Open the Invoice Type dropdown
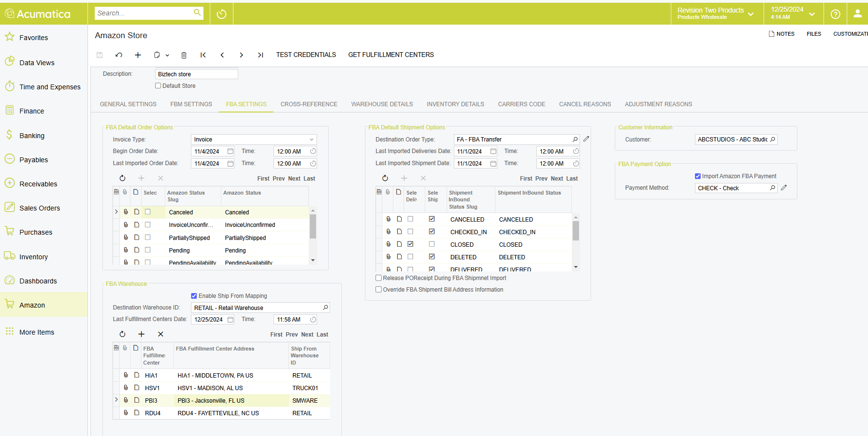This screenshot has height=436, width=868. 312,140
